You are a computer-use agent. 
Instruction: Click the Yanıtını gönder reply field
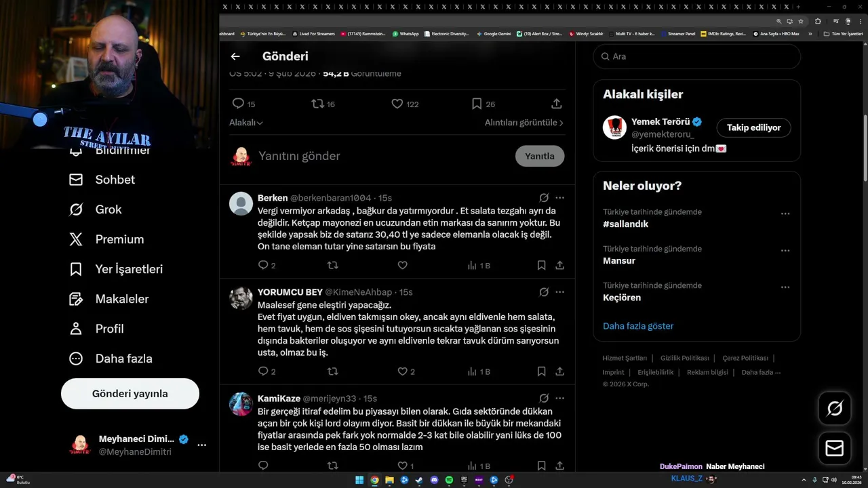pyautogui.click(x=383, y=156)
